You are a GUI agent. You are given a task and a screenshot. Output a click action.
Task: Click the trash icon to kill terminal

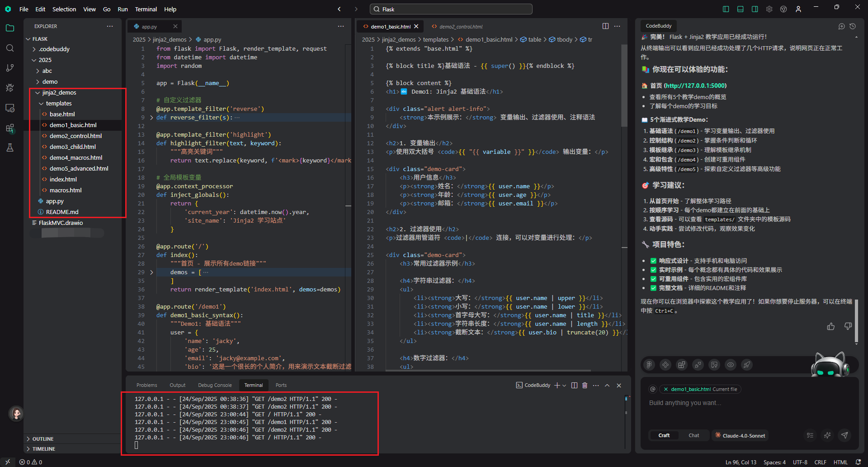tap(585, 385)
